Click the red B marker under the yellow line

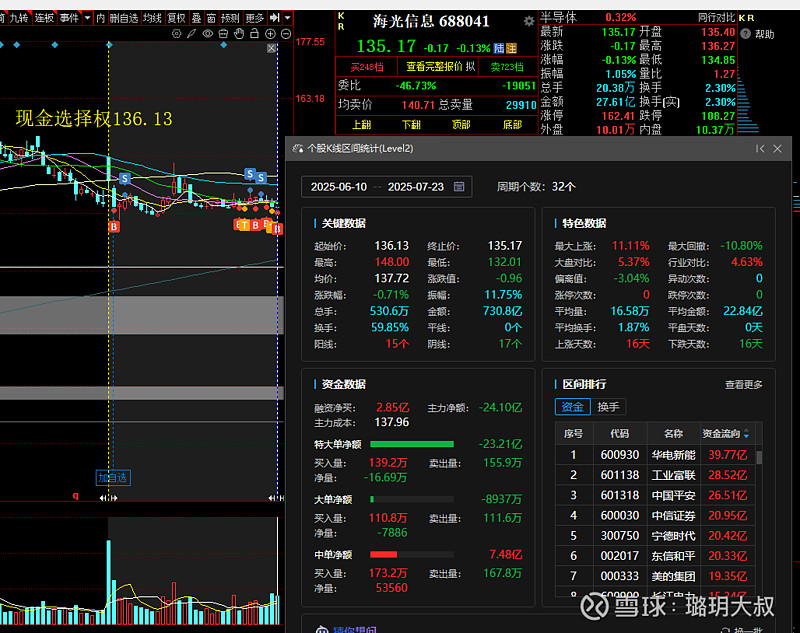[114, 226]
